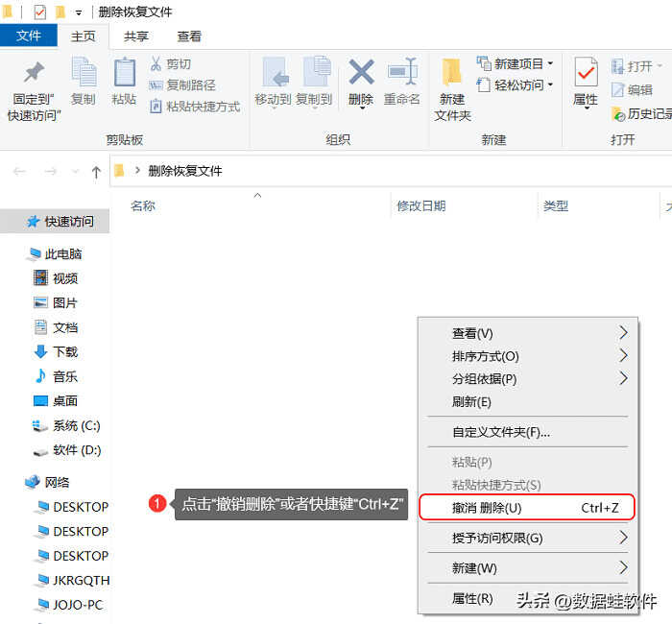Viewport: 672px width, 624px height.
Task: Click the Back navigation arrow
Action: coord(19,172)
